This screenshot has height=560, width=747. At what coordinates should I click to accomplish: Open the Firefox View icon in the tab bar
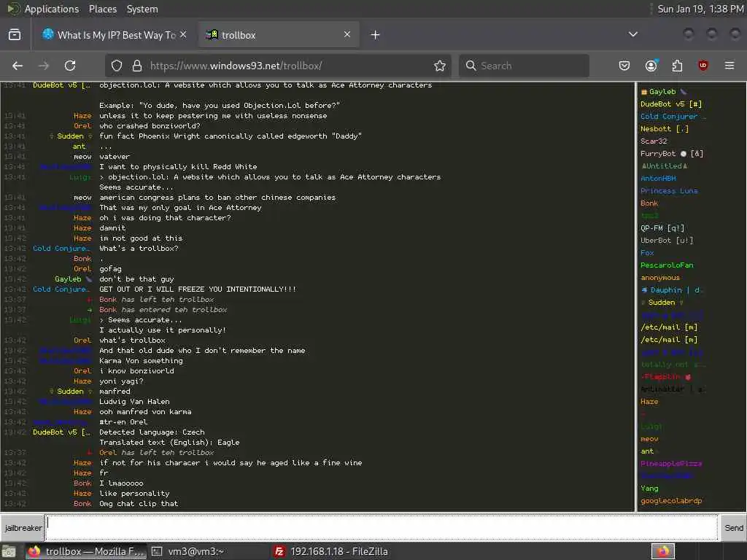pos(15,35)
